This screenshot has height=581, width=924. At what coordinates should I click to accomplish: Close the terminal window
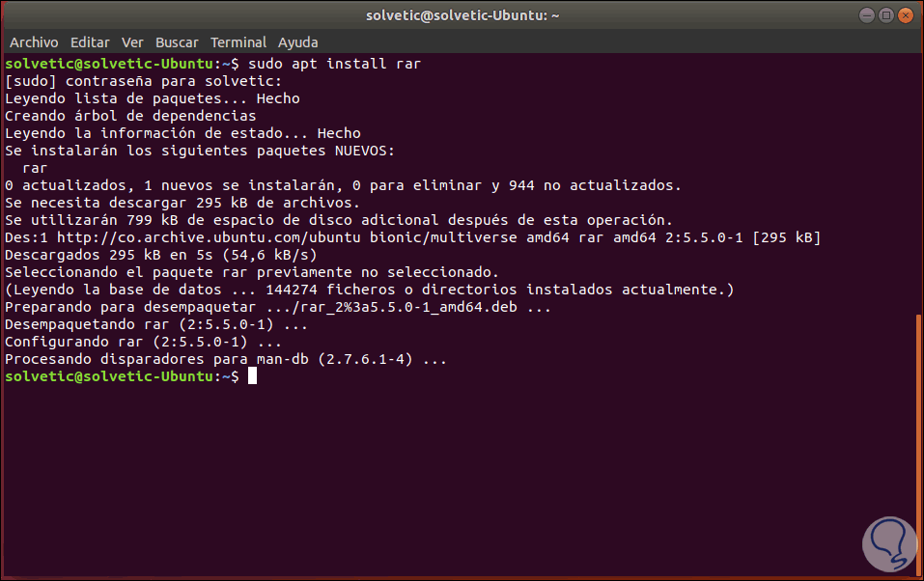tap(905, 15)
